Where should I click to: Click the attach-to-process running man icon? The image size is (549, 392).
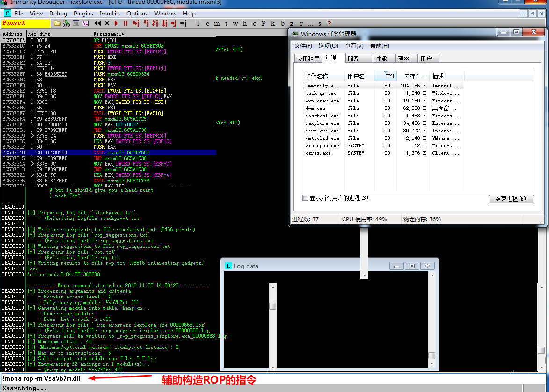[66, 23]
